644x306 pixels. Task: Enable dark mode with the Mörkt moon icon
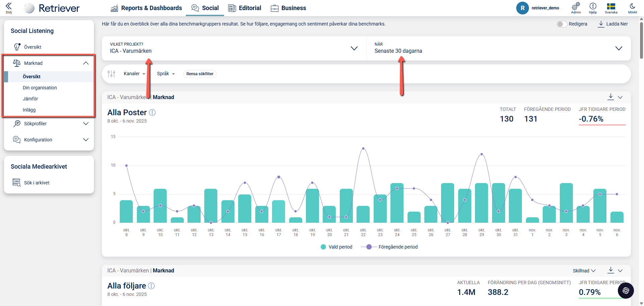click(632, 7)
